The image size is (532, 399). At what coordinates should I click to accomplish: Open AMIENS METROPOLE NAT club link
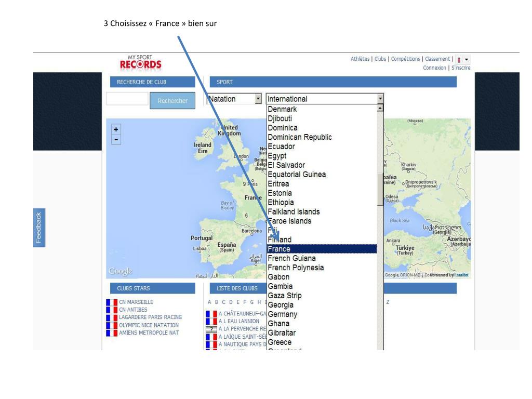149,333
